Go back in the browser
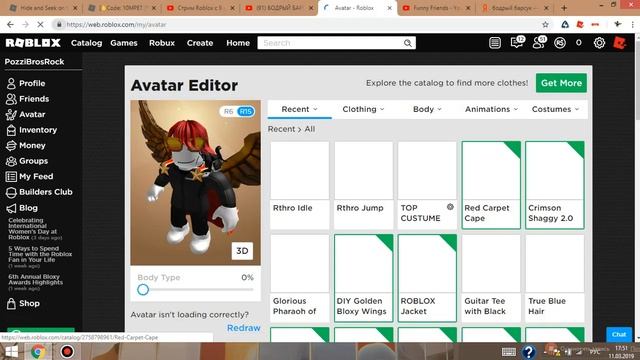The width and height of the screenshot is (640, 360). 10,24
